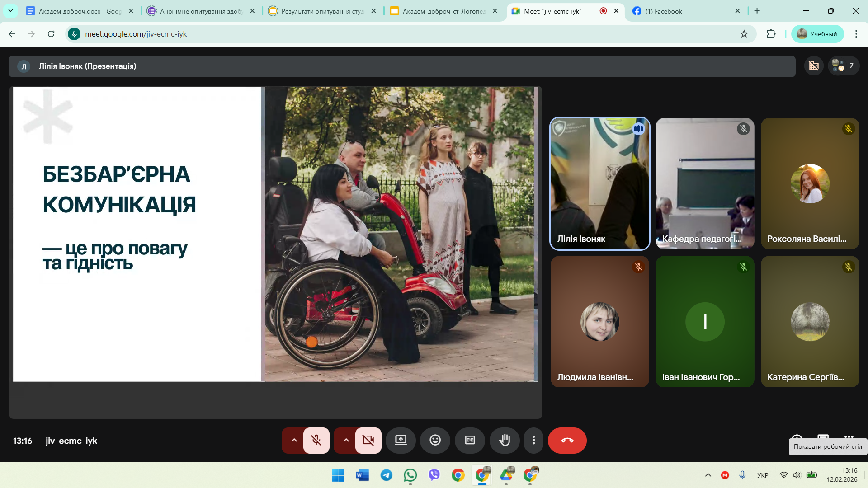Open the emoji reactions button
The image size is (868, 488).
coord(435,440)
